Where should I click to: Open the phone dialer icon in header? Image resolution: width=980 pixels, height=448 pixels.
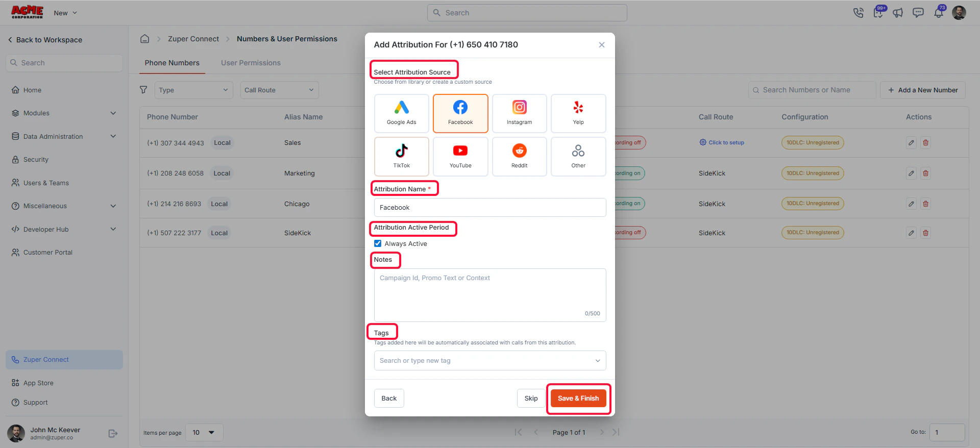pos(859,13)
